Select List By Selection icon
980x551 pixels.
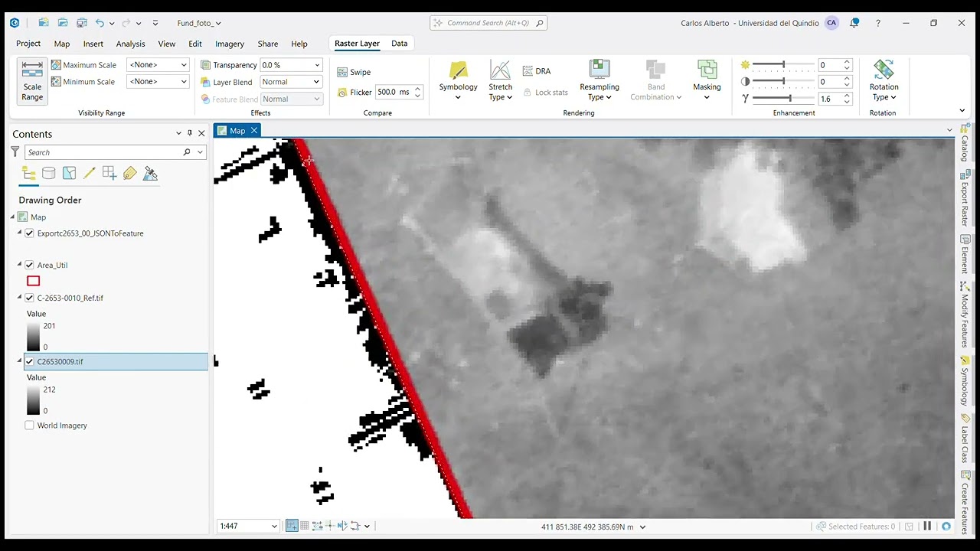(x=69, y=174)
